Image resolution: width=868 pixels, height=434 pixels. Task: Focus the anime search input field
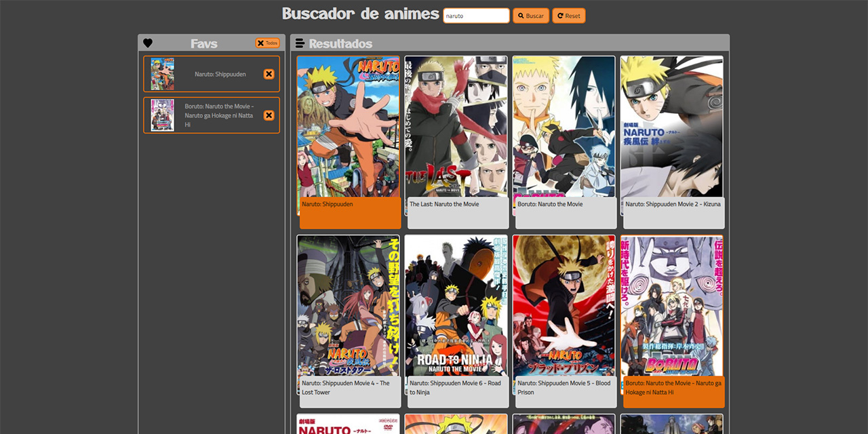[x=476, y=16]
